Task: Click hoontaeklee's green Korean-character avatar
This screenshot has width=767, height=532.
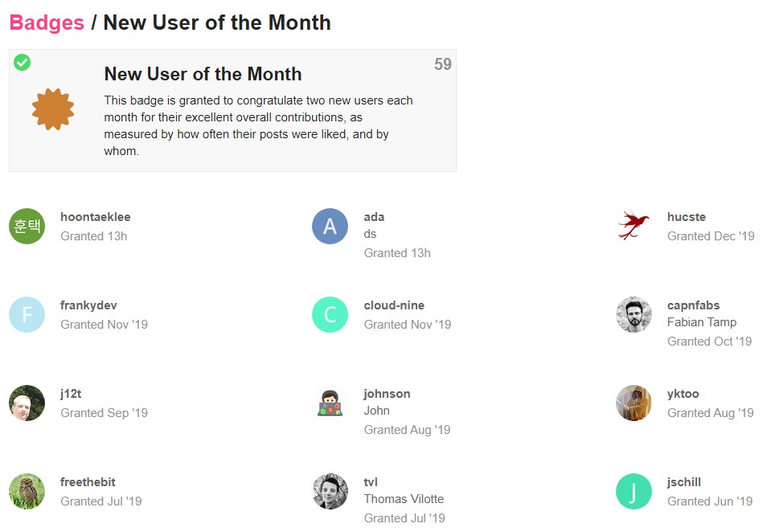Action: click(27, 226)
